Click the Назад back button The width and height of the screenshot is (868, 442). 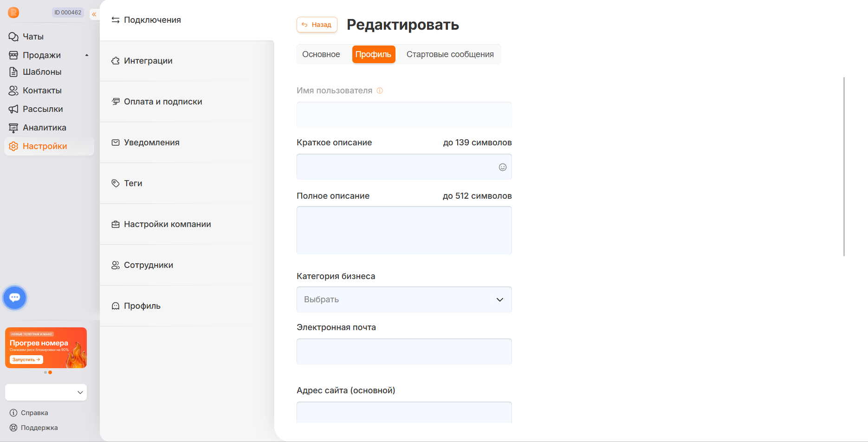click(x=317, y=25)
